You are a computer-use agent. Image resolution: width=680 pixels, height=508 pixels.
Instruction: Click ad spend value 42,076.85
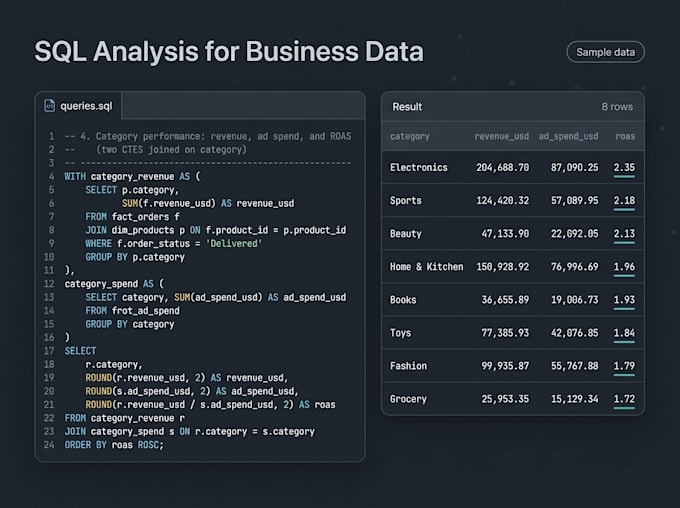(x=574, y=333)
